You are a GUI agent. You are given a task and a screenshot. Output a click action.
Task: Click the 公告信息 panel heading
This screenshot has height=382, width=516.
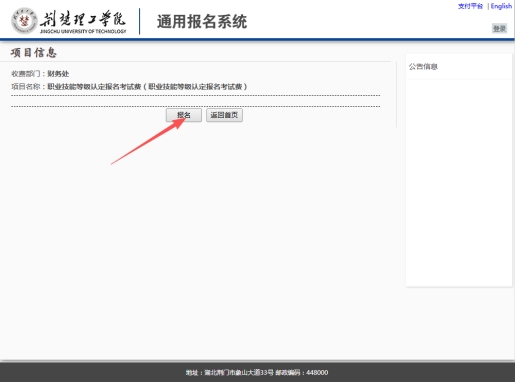coord(423,67)
